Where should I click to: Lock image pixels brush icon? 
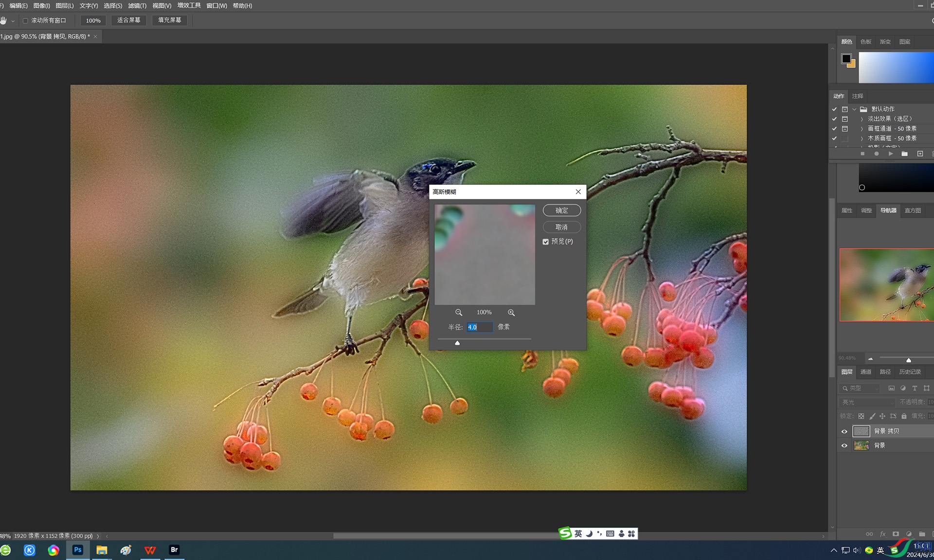coord(872,416)
